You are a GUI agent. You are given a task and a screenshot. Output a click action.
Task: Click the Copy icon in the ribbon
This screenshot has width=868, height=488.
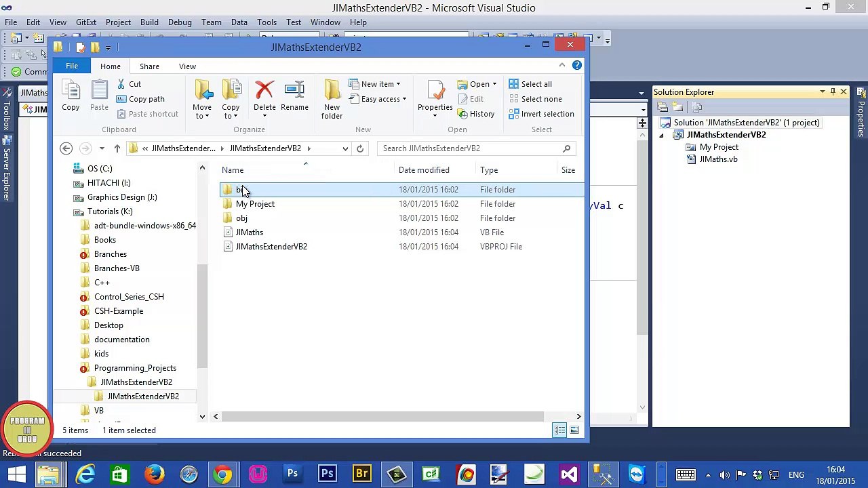click(71, 90)
